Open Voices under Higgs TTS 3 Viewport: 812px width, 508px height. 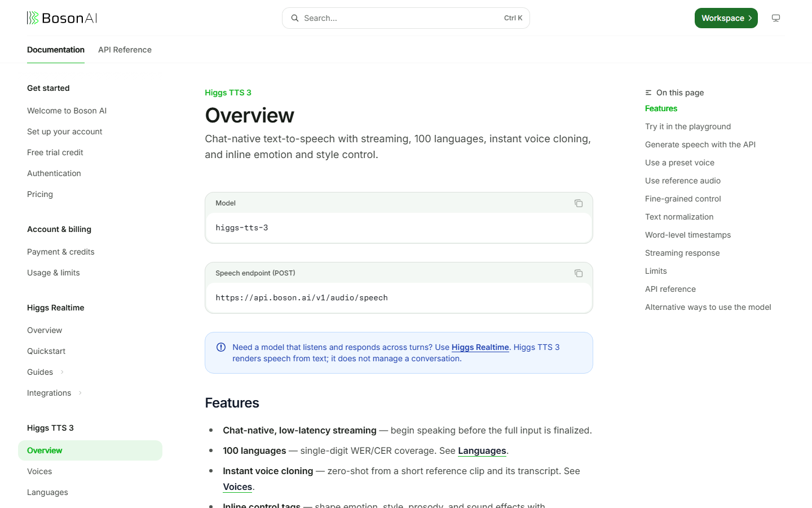click(x=39, y=471)
